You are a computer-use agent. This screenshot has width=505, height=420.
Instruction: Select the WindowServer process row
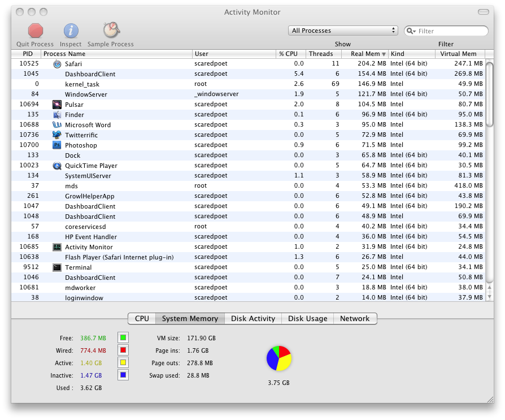coord(248,94)
